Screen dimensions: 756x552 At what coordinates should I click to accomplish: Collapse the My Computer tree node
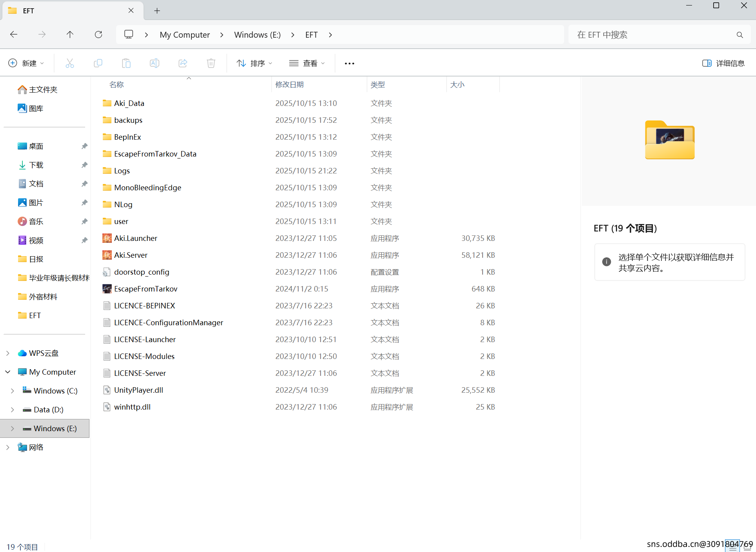(8, 372)
